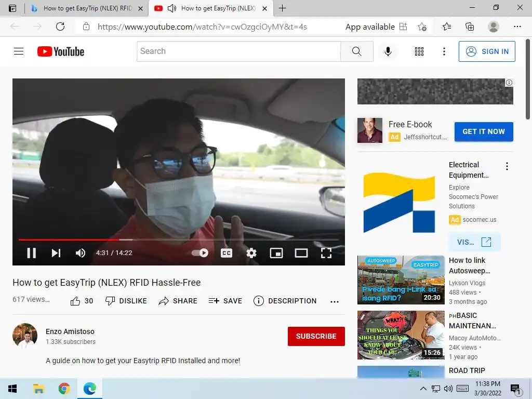532x399 pixels.
Task: Focus the YouTube search box
Action: pos(238,51)
